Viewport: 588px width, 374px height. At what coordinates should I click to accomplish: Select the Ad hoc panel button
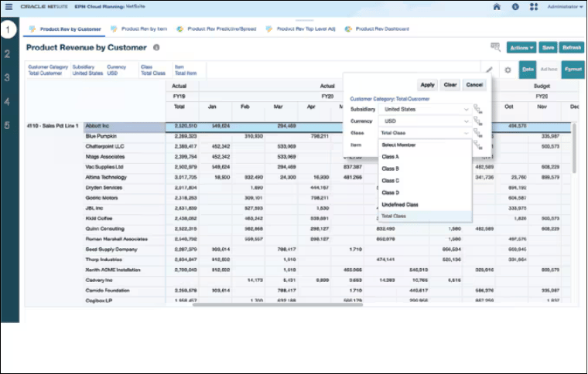[549, 70]
